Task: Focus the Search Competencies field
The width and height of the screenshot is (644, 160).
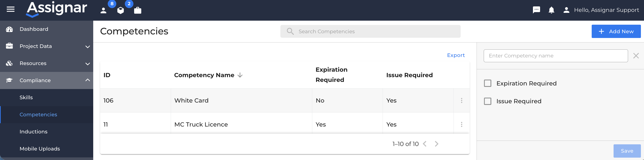Action: click(370, 31)
